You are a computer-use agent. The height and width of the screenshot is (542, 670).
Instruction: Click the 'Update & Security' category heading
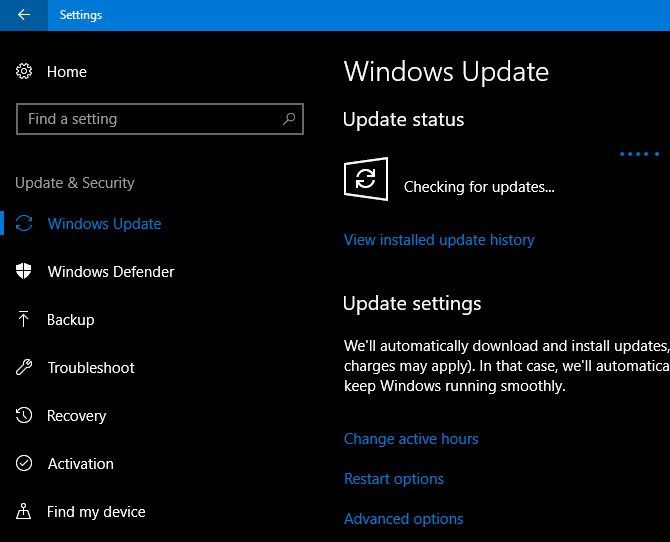[75, 183]
